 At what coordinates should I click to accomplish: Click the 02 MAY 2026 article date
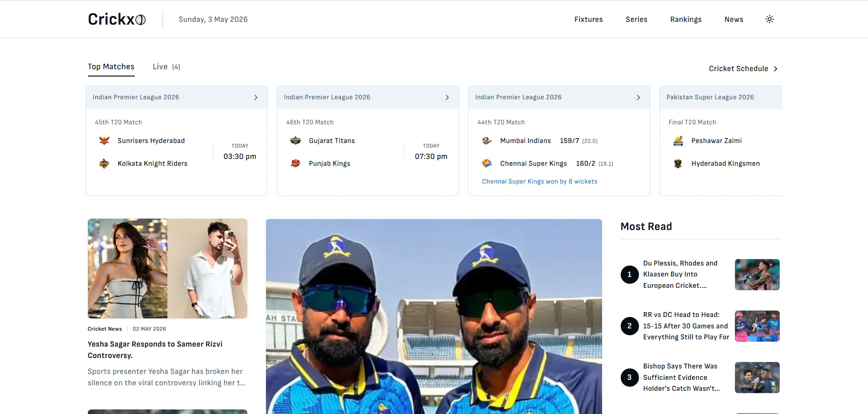tap(149, 329)
